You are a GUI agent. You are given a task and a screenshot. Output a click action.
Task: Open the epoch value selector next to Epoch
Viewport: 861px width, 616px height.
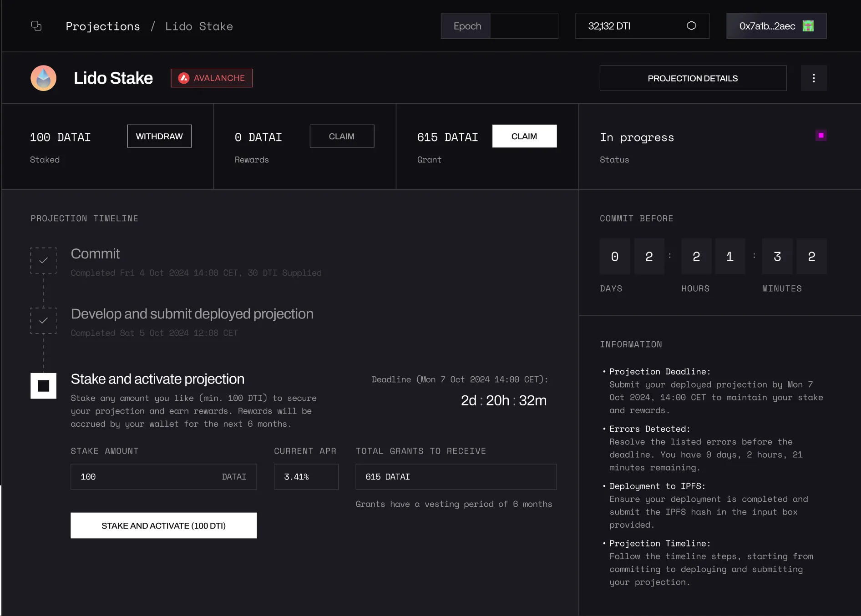click(523, 26)
